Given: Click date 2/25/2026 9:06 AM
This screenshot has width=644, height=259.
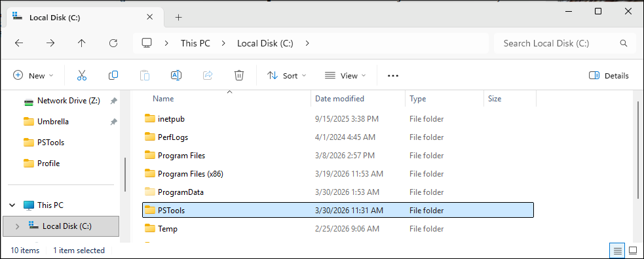Looking at the screenshot, I should click(x=347, y=229).
